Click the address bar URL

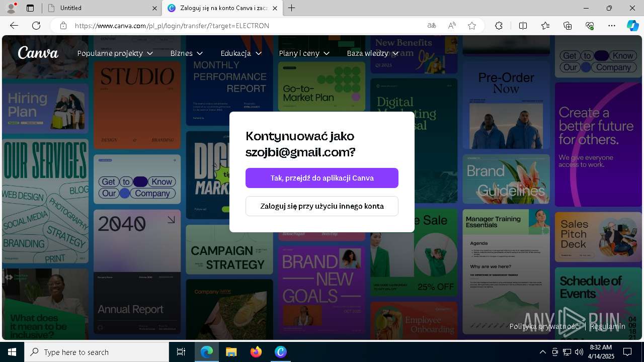click(172, 26)
